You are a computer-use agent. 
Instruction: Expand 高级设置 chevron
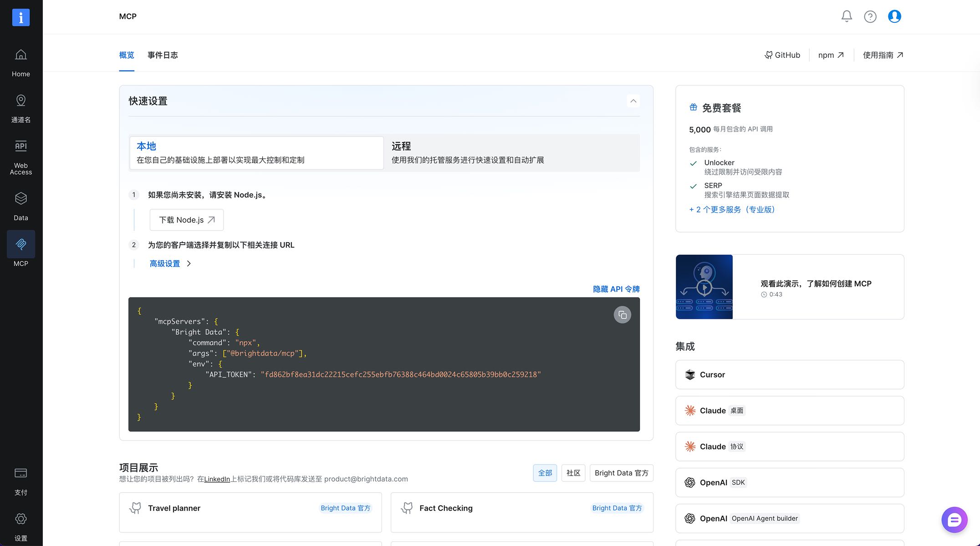[189, 264]
